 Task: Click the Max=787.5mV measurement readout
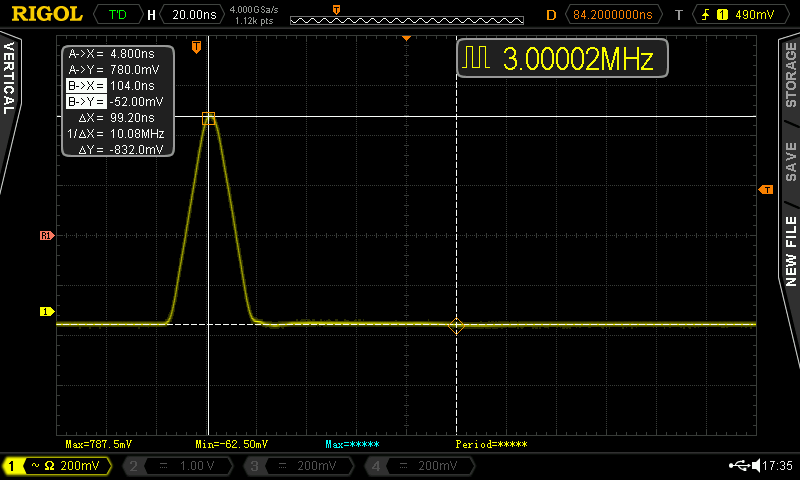click(x=99, y=444)
